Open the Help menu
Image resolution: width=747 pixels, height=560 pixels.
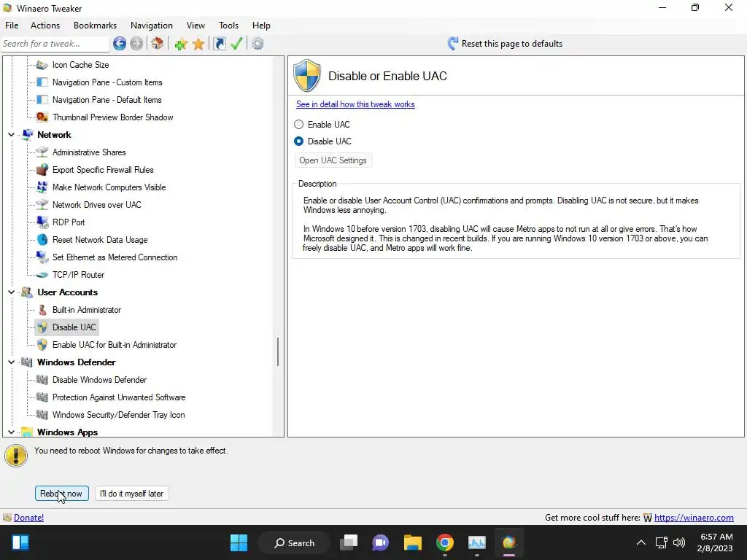coord(261,26)
